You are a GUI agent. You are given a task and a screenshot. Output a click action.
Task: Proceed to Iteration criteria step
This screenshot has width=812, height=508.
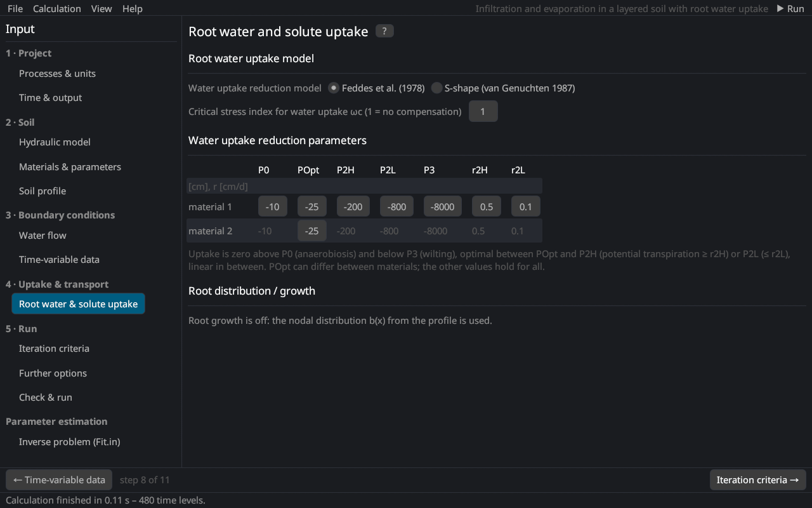click(757, 480)
